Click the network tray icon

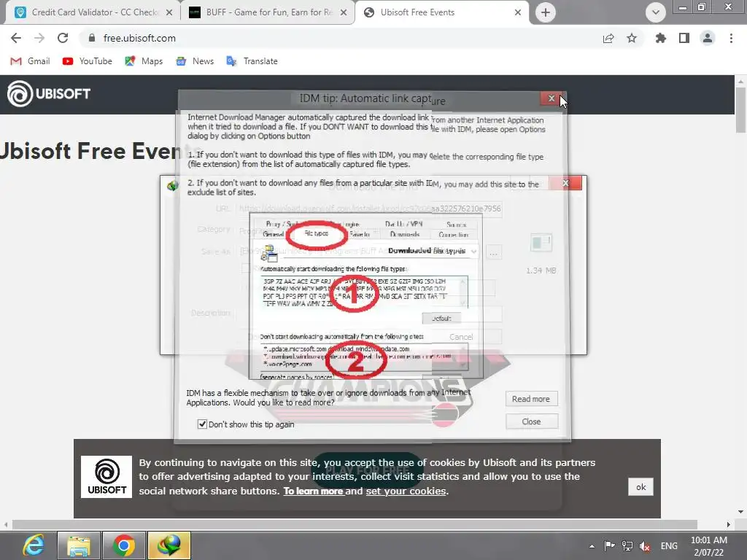pos(627,545)
